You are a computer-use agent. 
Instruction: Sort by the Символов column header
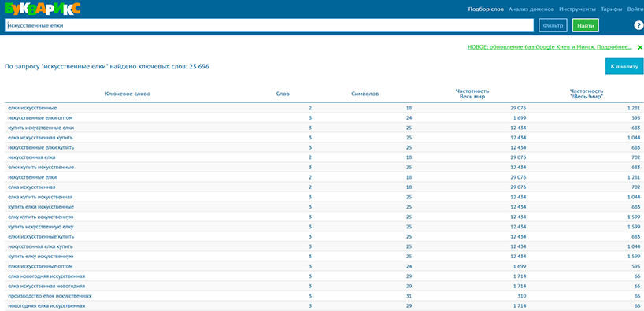[365, 94]
